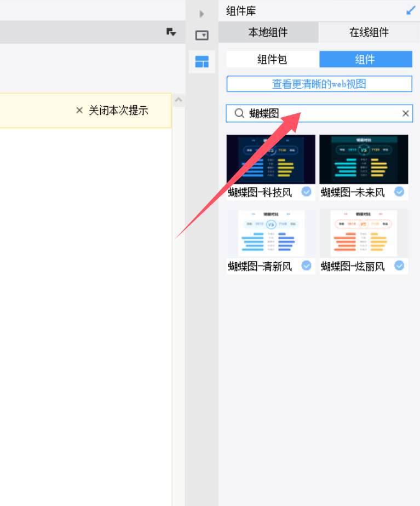The width and height of the screenshot is (420, 506).
Task: Click the scrollbar up arrow beside the canvas
Action: pos(179,100)
